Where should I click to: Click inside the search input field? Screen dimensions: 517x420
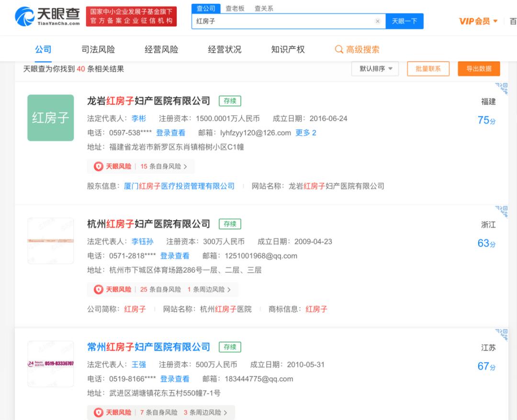point(287,21)
